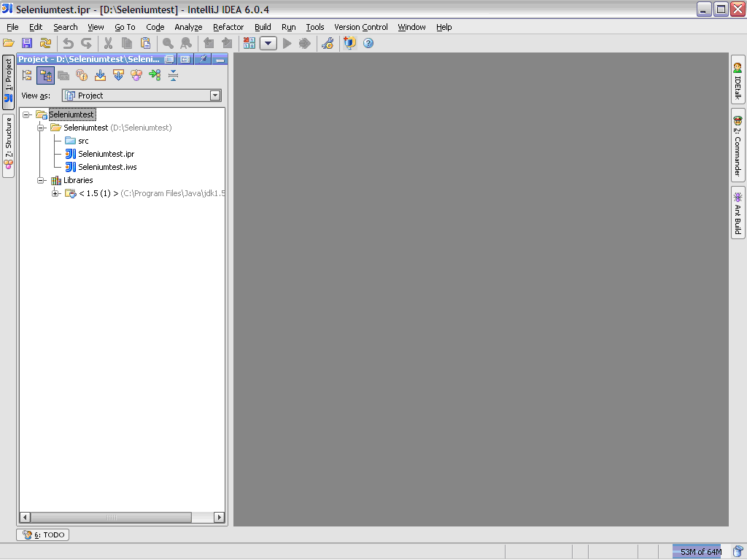747x560 pixels.
Task: Click the Collapse All icon
Action: 174,75
